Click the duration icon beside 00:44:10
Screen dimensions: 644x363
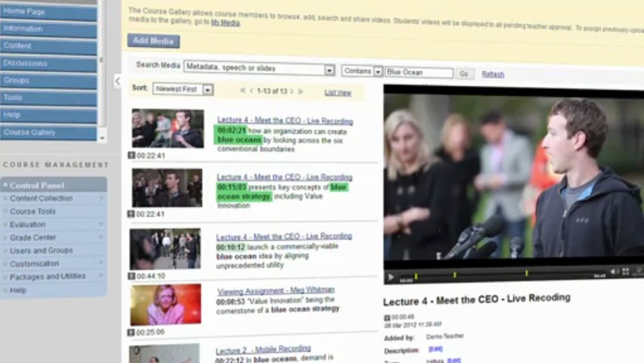[x=132, y=276]
